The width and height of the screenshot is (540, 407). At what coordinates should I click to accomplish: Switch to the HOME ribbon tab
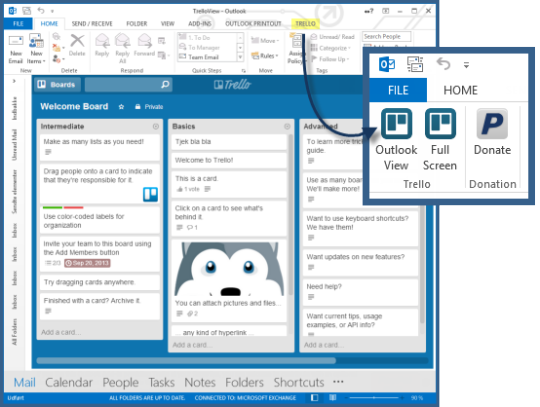tap(49, 23)
